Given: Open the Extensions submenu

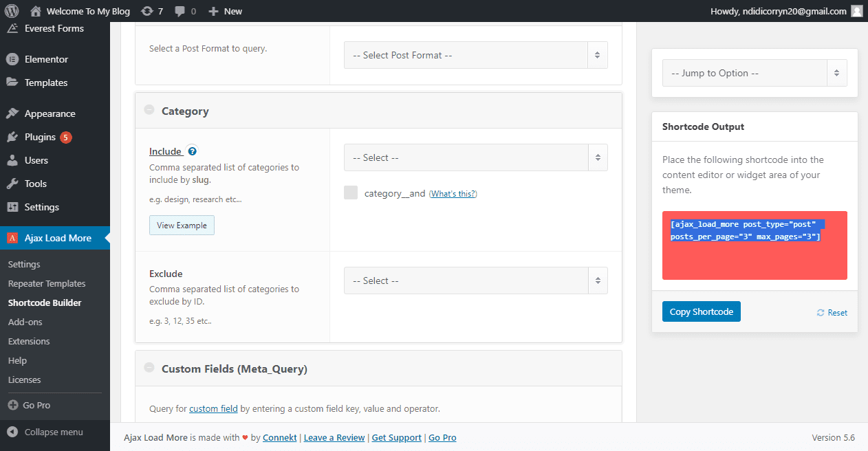Looking at the screenshot, I should coord(29,341).
